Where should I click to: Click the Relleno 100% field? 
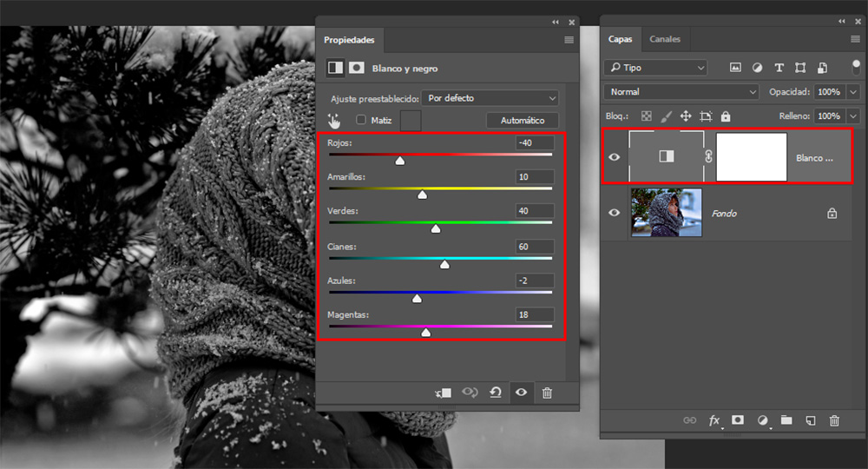click(831, 116)
